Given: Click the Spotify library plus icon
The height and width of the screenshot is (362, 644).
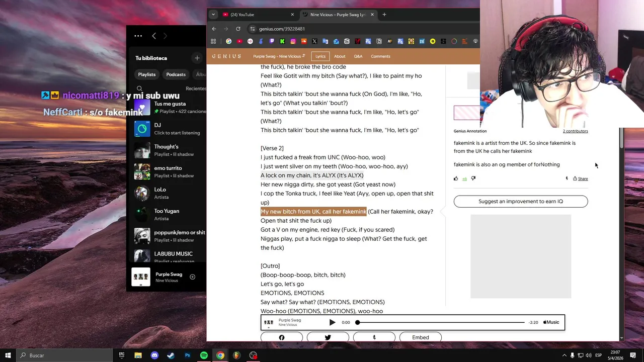Looking at the screenshot, I should pyautogui.click(x=197, y=58).
